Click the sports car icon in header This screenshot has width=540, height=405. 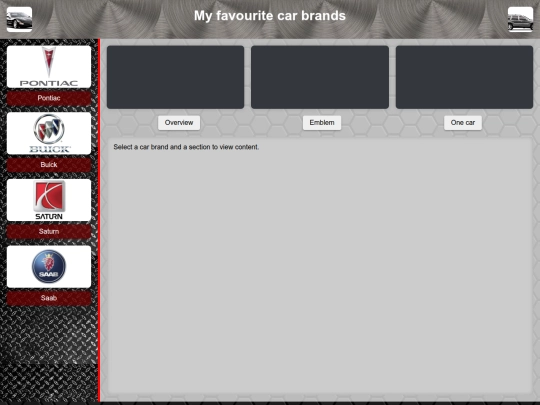point(19,19)
